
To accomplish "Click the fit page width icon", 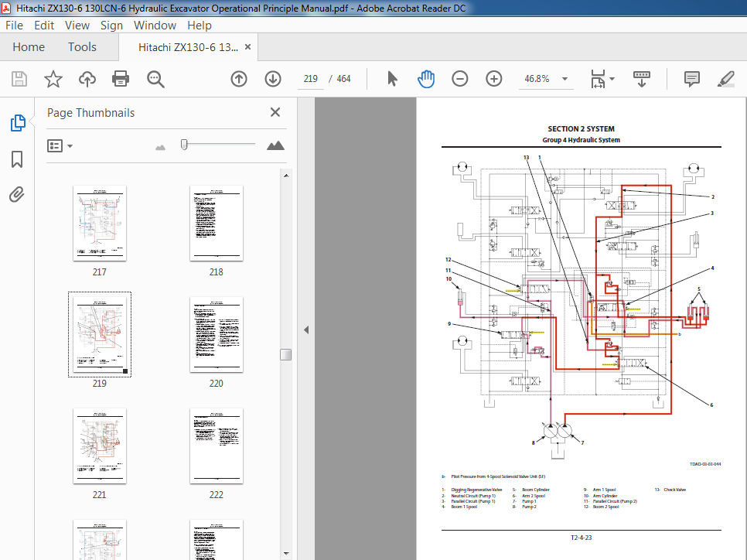I will click(598, 79).
